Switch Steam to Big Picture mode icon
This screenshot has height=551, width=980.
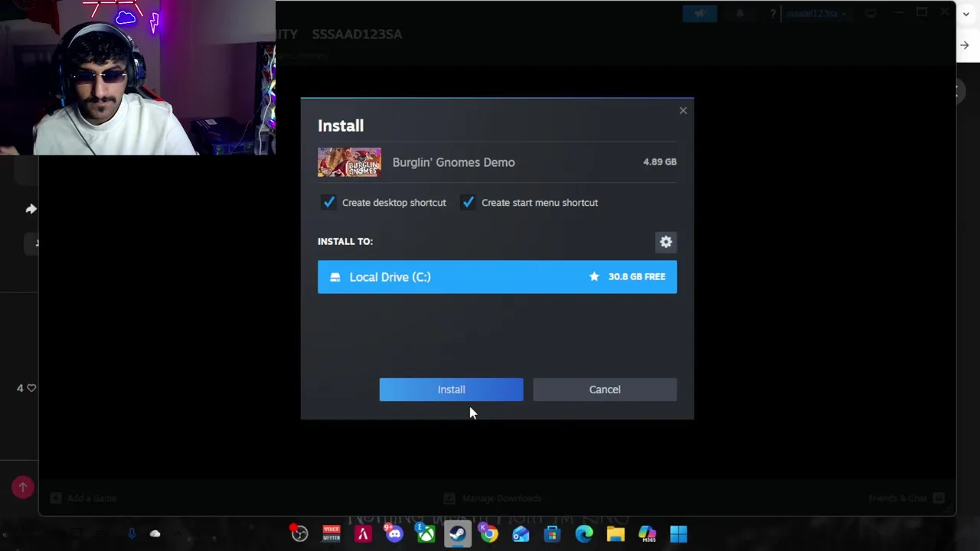tap(871, 14)
